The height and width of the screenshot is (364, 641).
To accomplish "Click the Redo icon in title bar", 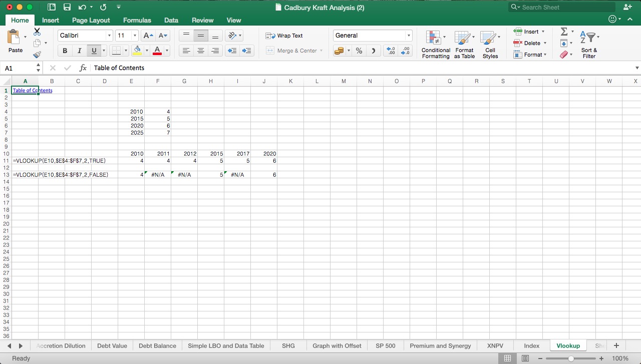I will coord(103,7).
